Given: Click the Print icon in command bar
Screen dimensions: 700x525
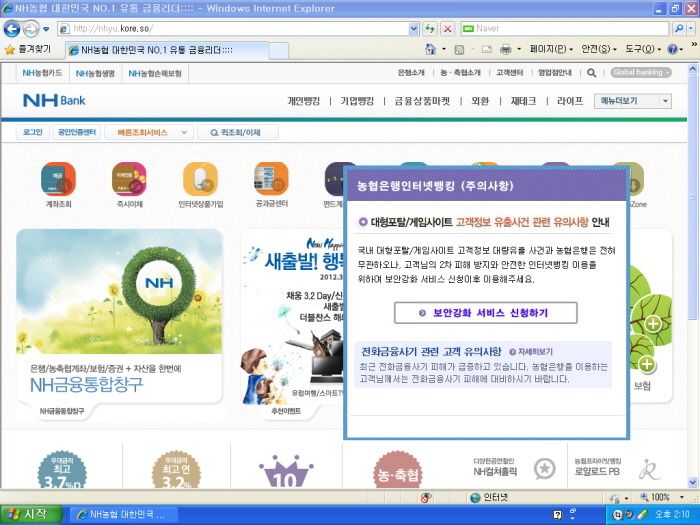Looking at the screenshot, I should 505,49.
